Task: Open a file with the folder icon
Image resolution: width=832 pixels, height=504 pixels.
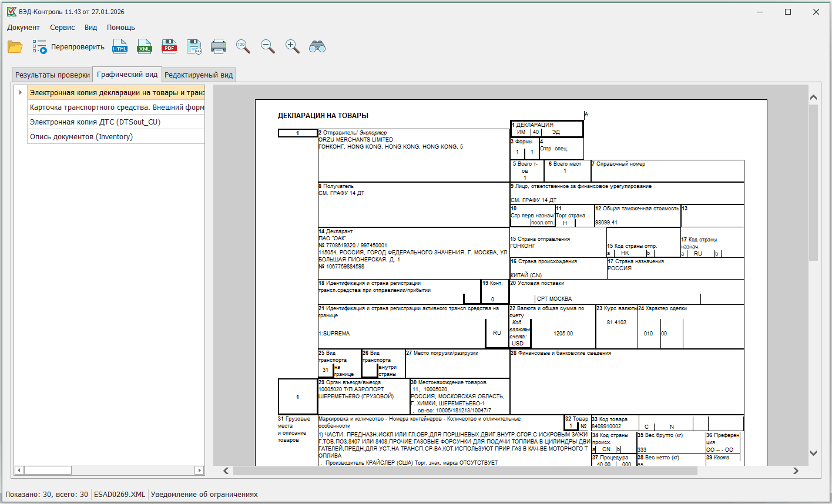Action: click(x=15, y=47)
